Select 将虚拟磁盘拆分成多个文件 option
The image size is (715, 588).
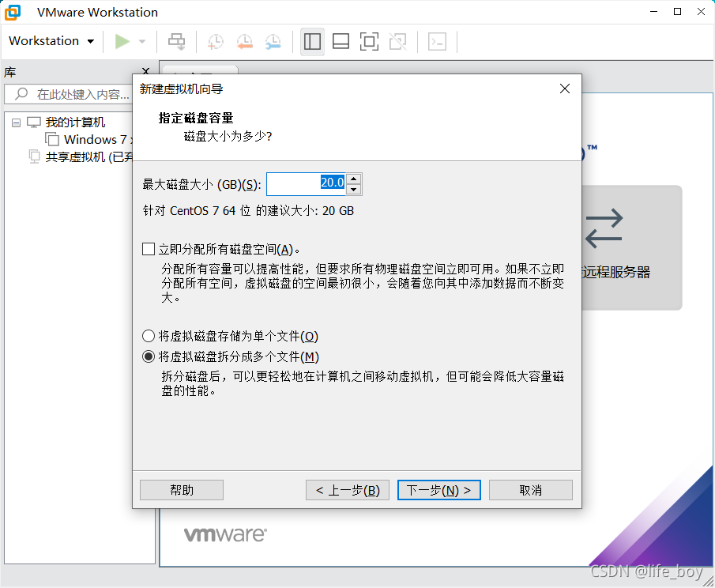[149, 356]
